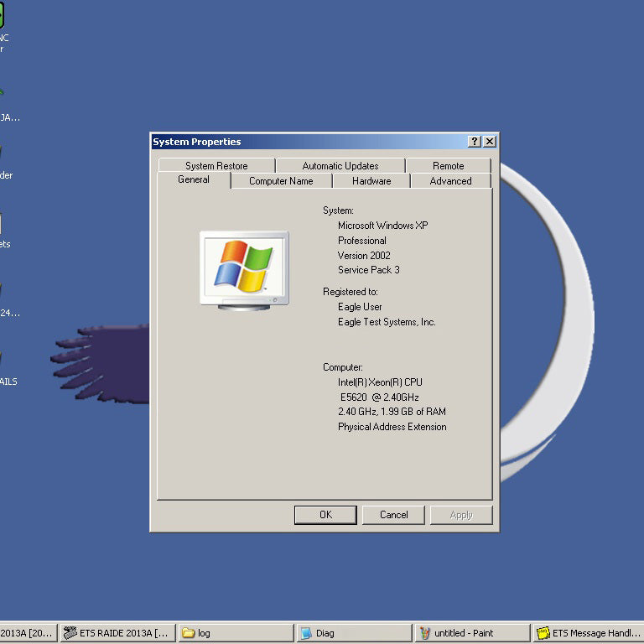Switch to the Diag taskbar window
The image size is (644, 644).
354,633
